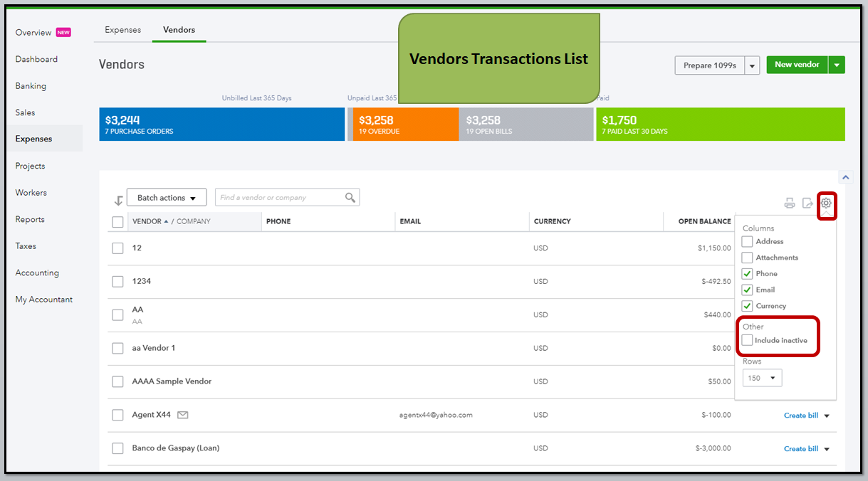The image size is (868, 481).
Task: Open the table settings gear icon
Action: pyautogui.click(x=826, y=203)
